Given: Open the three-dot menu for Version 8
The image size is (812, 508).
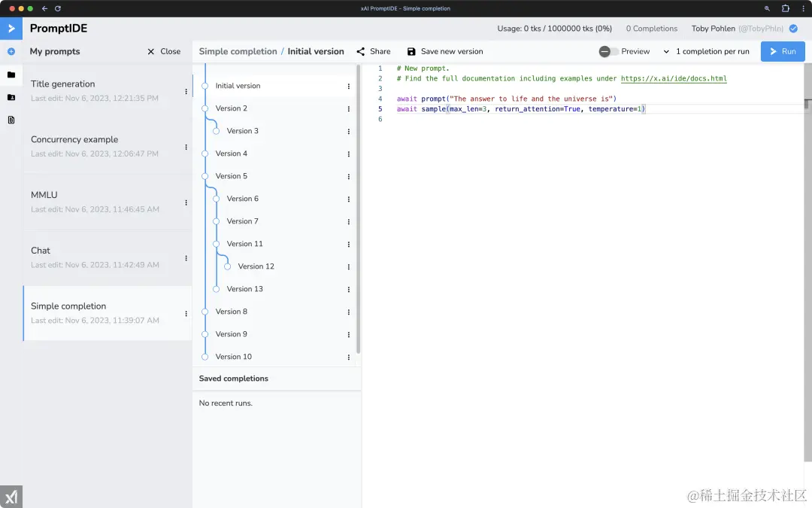Looking at the screenshot, I should coord(349,312).
